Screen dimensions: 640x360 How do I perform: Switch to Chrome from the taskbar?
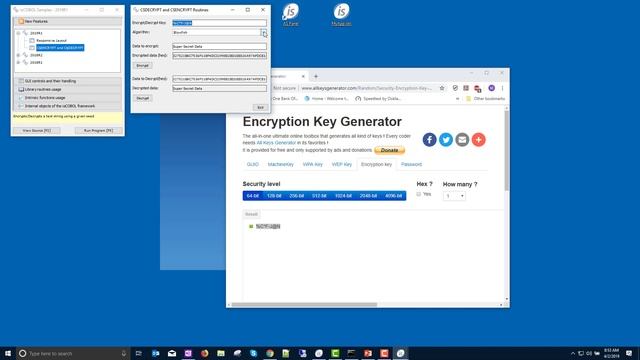(270, 353)
